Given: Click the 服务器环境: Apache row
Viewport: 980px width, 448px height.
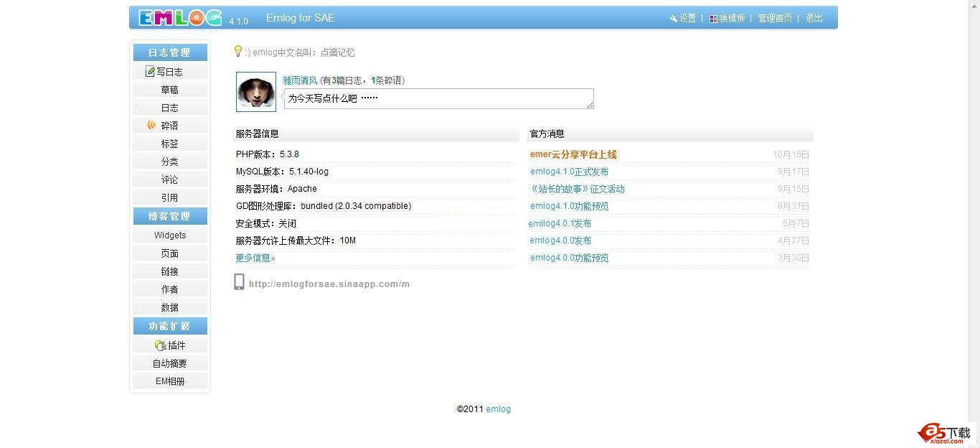Looking at the screenshot, I should click(x=375, y=189).
